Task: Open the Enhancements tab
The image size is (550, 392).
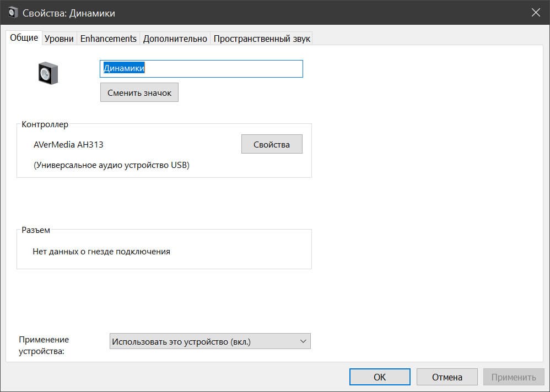Action: (108, 39)
